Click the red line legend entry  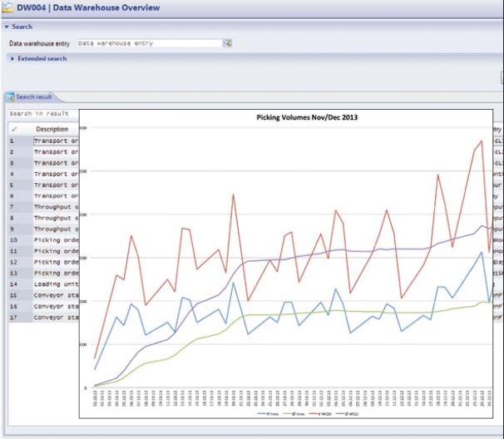tap(320, 414)
